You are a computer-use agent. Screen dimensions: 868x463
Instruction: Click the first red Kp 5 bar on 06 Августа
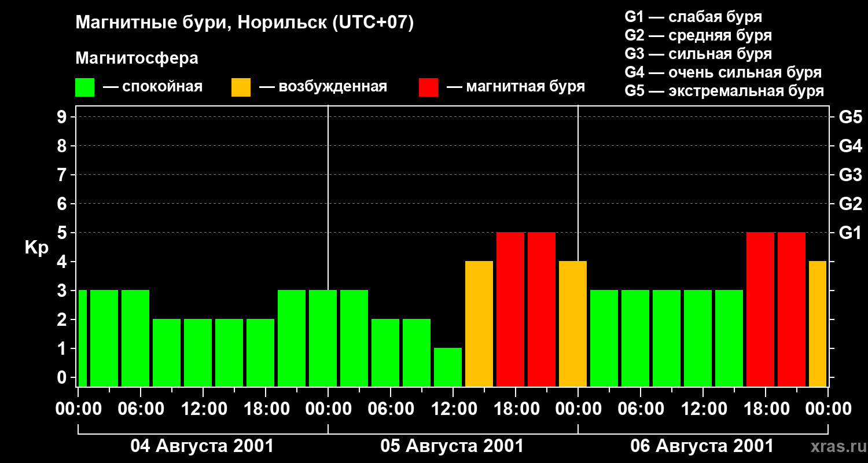coord(760,309)
